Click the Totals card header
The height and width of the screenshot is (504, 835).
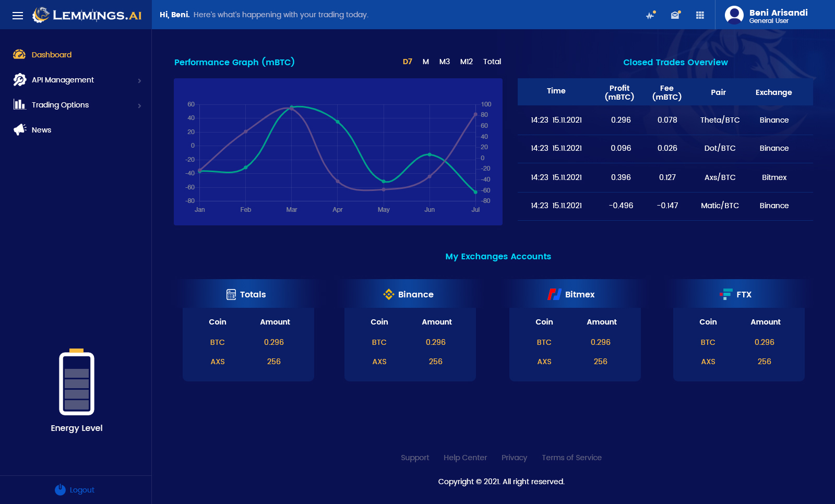248,294
